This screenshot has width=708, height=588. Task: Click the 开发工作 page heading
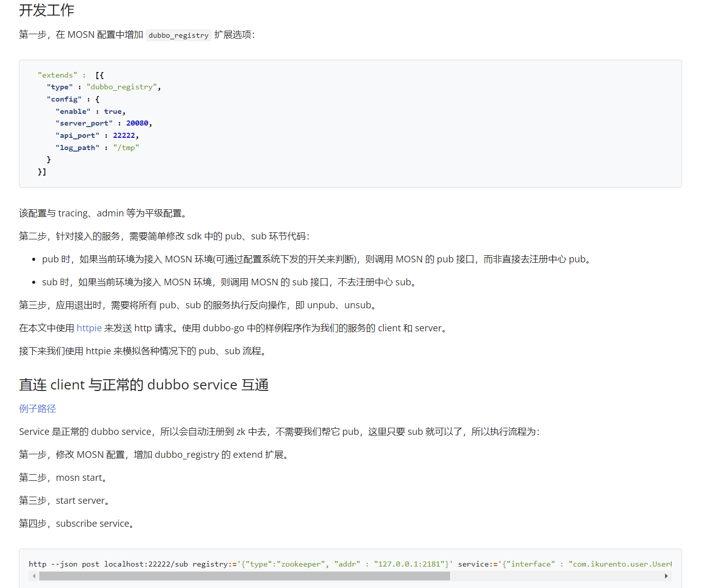pyautogui.click(x=46, y=10)
